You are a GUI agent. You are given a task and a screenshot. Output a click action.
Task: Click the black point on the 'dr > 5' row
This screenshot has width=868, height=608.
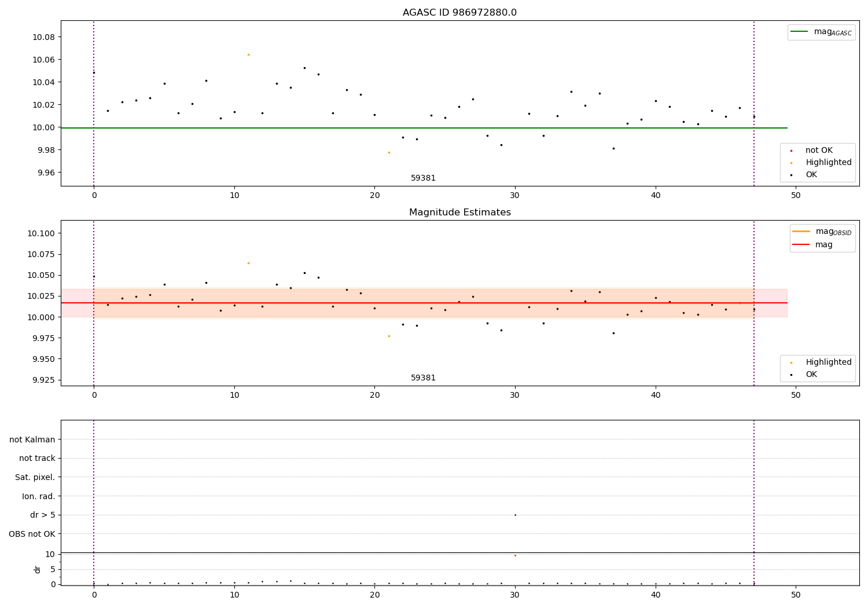point(515,515)
